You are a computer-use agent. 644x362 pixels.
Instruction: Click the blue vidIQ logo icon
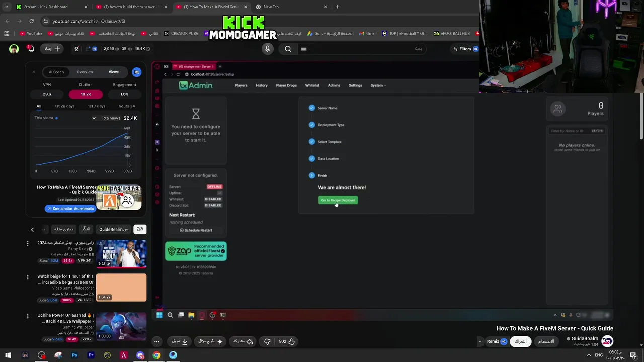[x=136, y=72]
